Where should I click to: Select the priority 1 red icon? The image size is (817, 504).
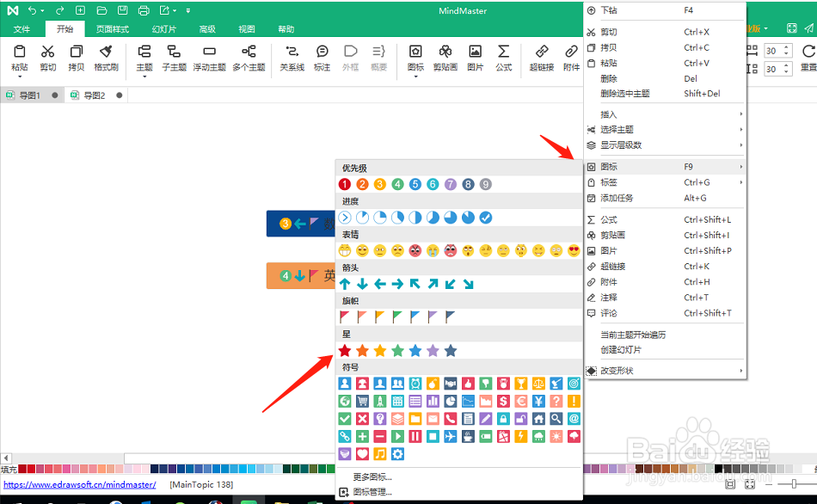[344, 185]
